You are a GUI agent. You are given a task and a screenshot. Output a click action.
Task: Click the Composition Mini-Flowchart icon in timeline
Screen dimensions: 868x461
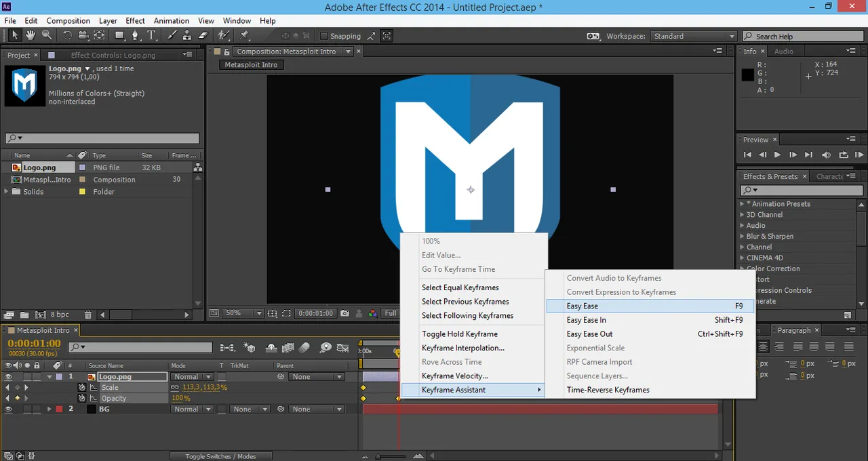[x=227, y=348]
